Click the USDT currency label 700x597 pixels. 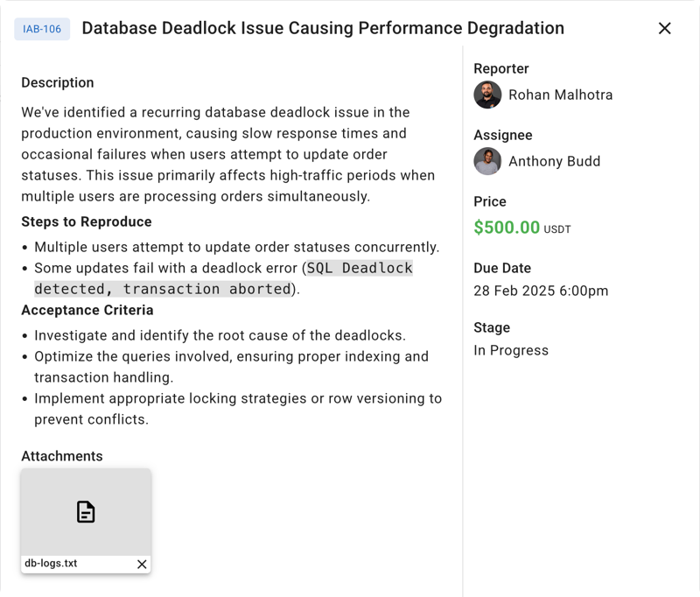click(557, 229)
